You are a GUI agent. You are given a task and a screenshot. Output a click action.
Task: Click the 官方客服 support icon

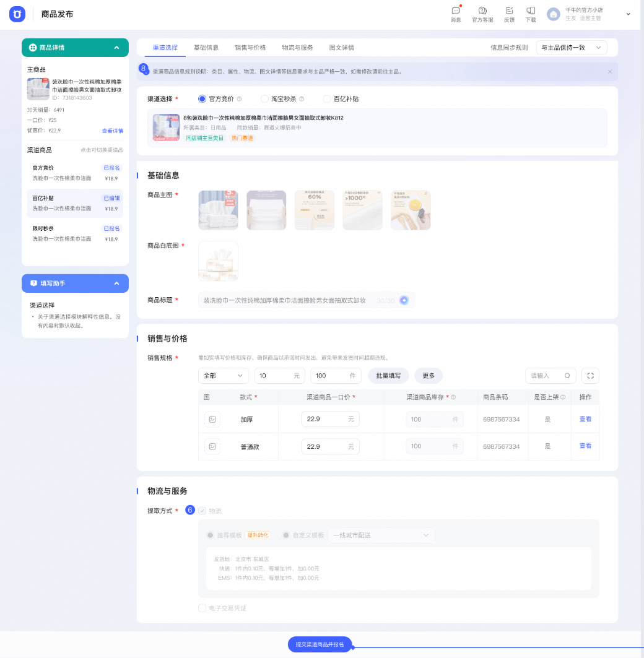point(482,11)
